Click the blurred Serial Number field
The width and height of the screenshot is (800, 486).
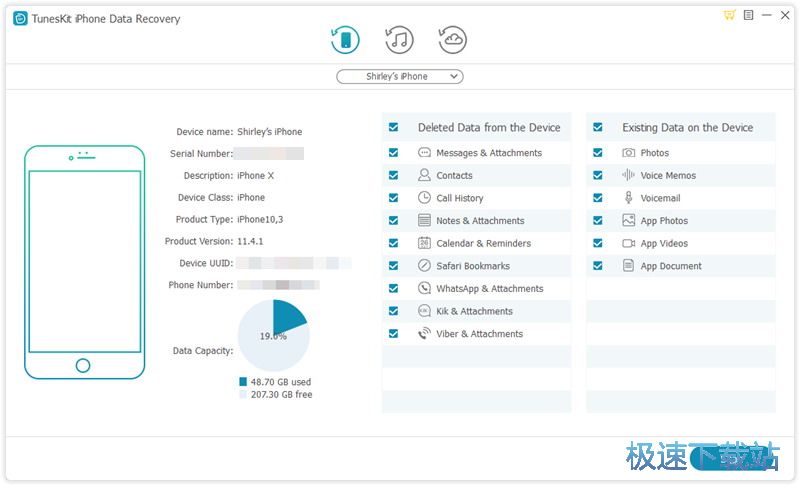(269, 154)
